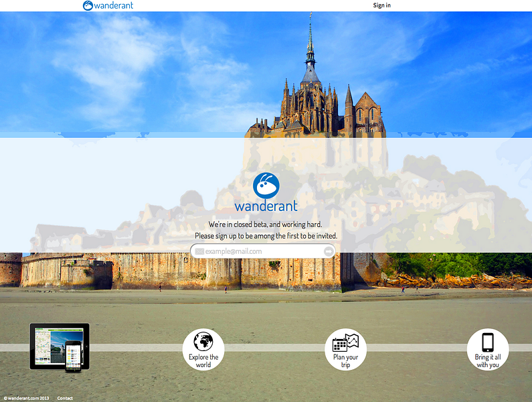Click the large center wanderant ant logo

266,186
